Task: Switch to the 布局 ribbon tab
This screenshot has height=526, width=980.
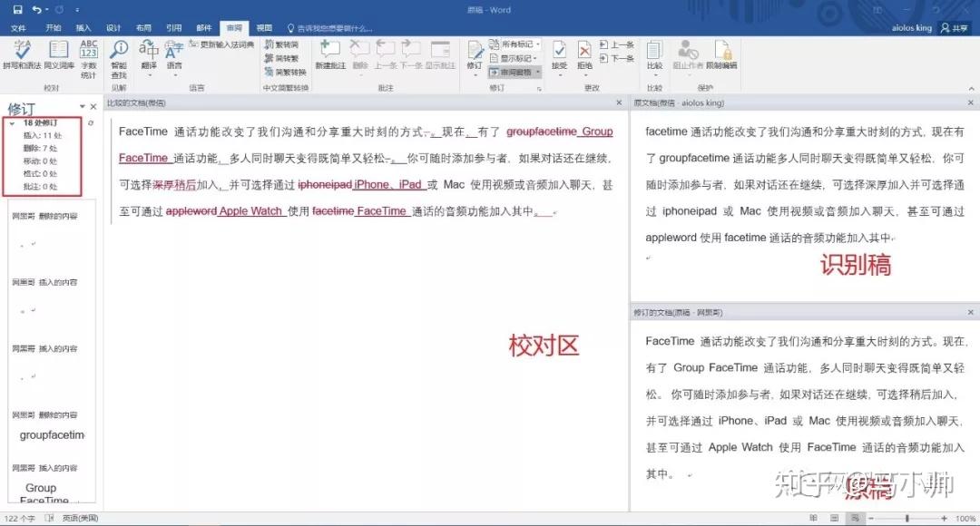Action: click(143, 28)
